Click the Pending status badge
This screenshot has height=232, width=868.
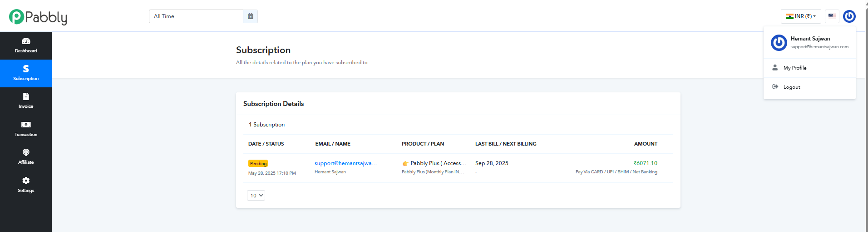(x=258, y=164)
